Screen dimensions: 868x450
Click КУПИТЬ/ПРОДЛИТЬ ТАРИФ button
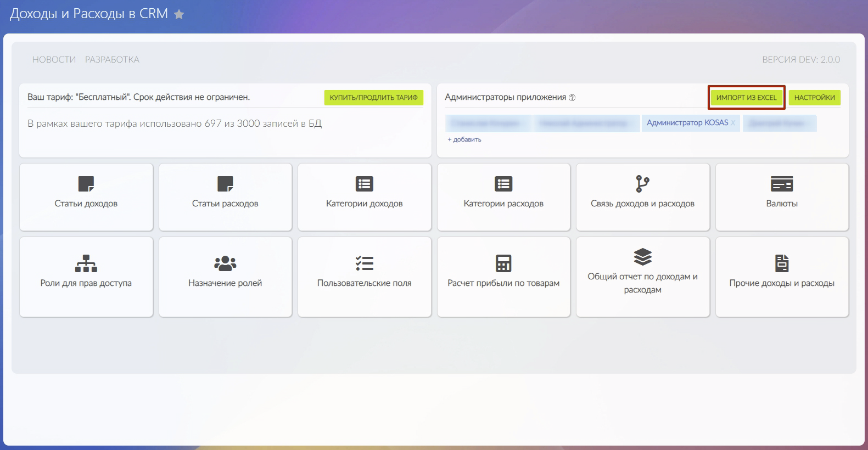(374, 98)
